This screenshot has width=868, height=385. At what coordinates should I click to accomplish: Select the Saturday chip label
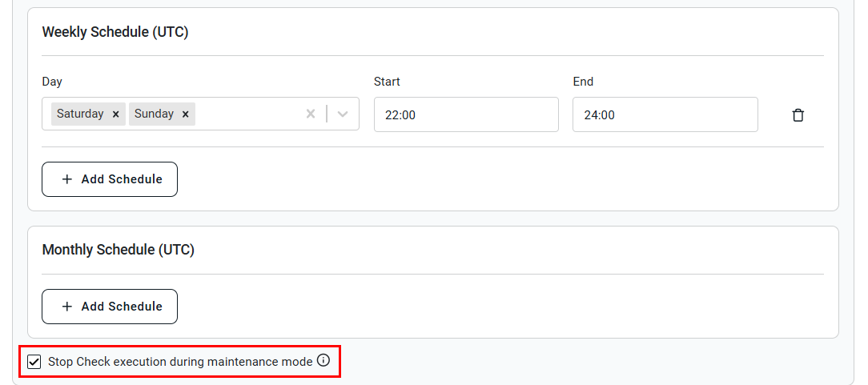click(x=80, y=114)
